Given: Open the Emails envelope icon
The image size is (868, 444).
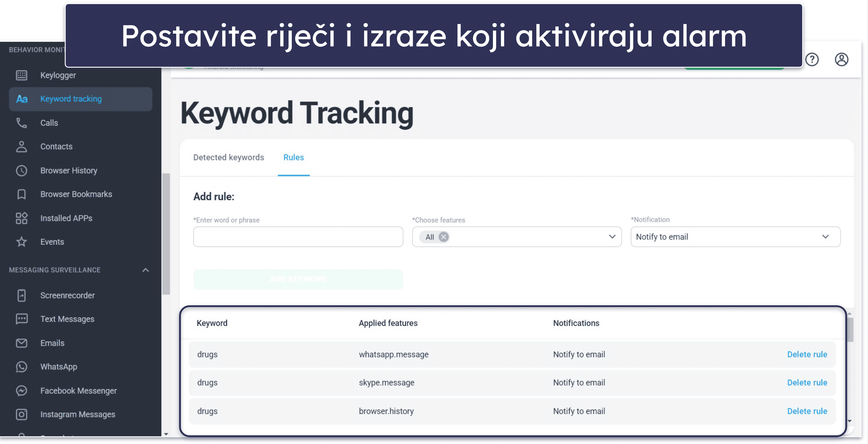Looking at the screenshot, I should pos(21,343).
